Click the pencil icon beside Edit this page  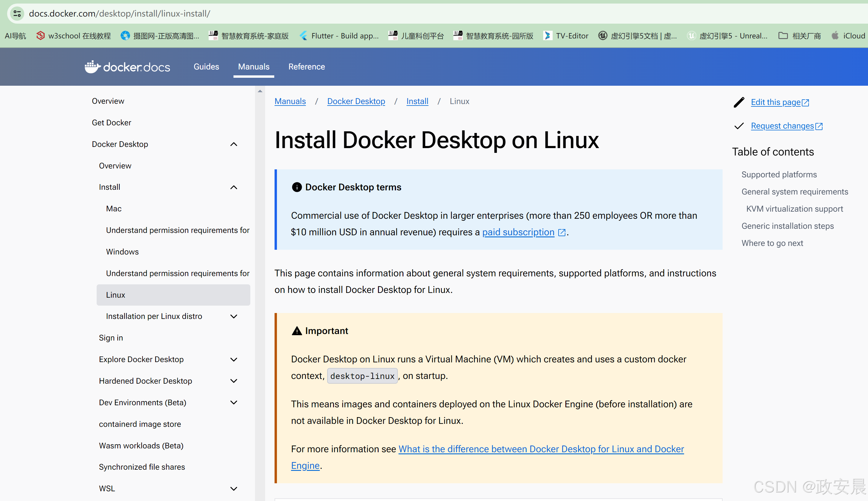tap(739, 102)
